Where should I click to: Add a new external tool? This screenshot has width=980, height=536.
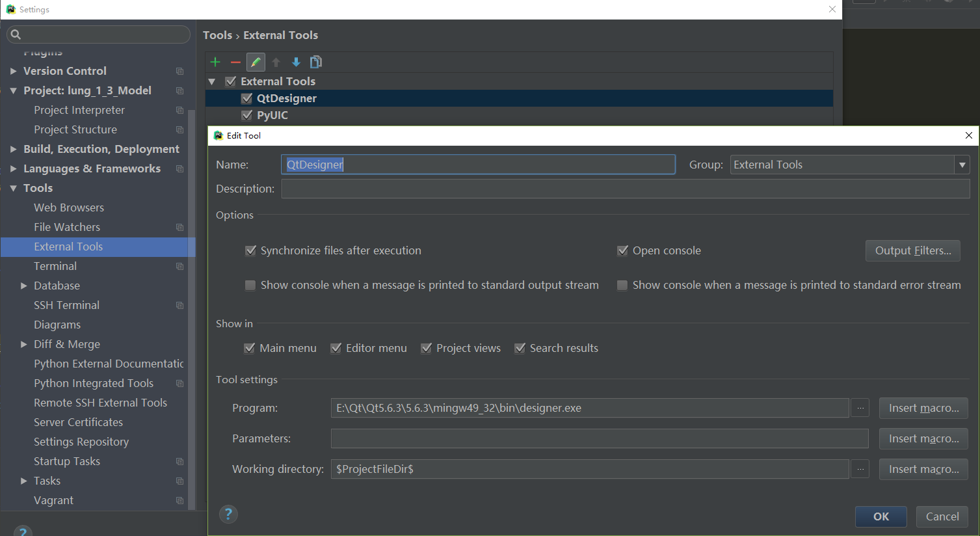pyautogui.click(x=215, y=62)
